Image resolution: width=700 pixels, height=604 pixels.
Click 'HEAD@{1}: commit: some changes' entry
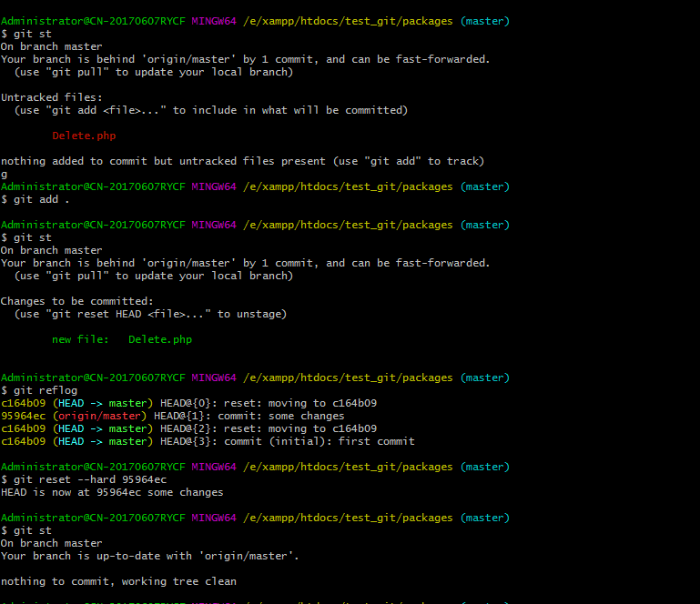(x=249, y=416)
